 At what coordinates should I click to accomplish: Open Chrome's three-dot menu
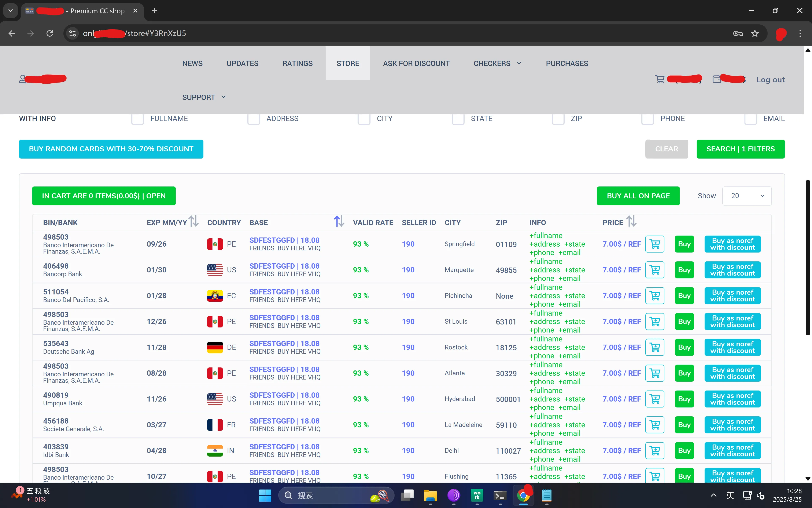(800, 33)
